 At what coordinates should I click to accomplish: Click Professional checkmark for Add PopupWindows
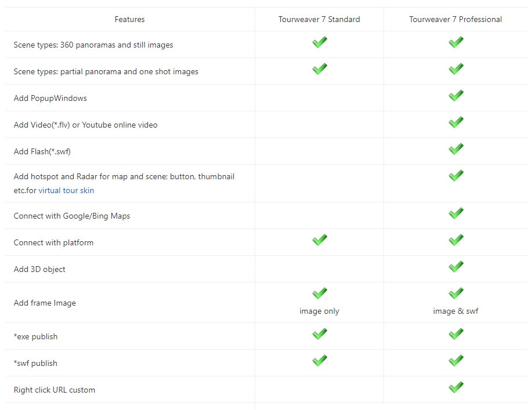456,96
